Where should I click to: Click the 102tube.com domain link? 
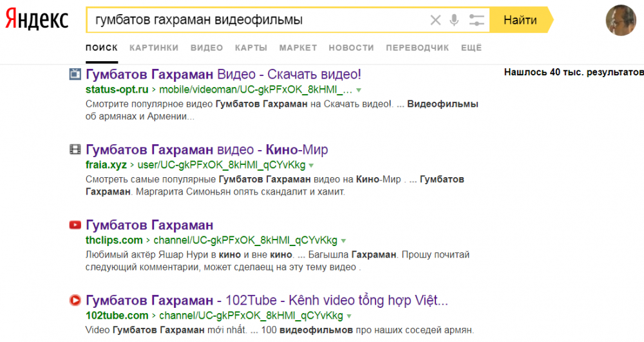point(117,316)
